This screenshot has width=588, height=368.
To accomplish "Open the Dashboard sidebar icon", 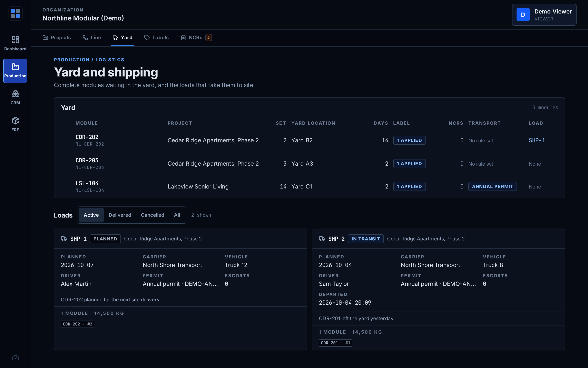I will coord(15,40).
